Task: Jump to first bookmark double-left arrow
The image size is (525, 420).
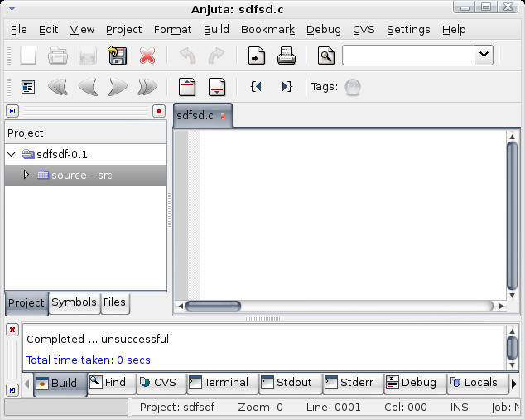Action: click(x=58, y=87)
